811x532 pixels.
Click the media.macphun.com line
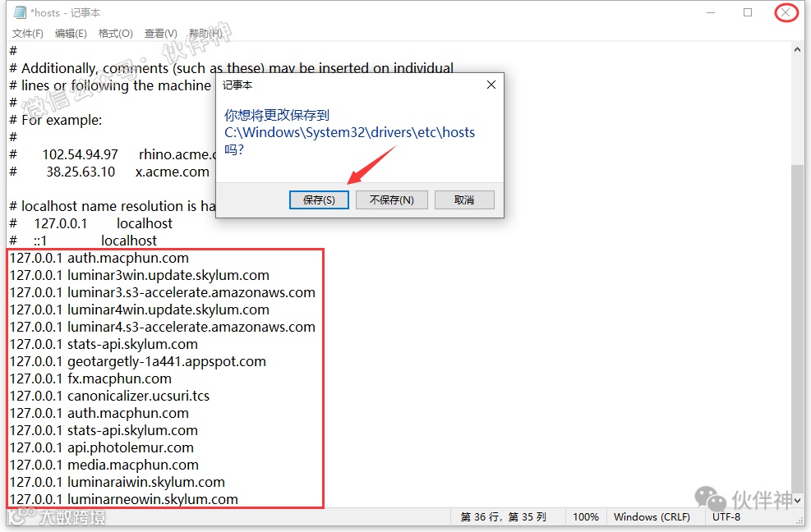pyautogui.click(x=104, y=465)
